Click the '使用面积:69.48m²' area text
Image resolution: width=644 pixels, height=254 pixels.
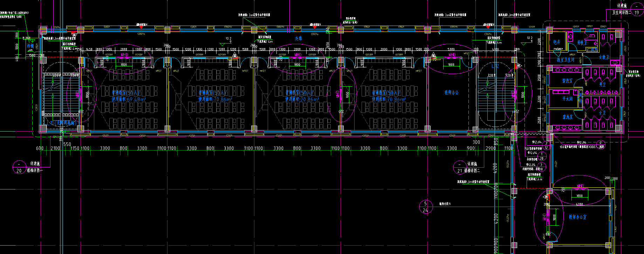click(129, 99)
